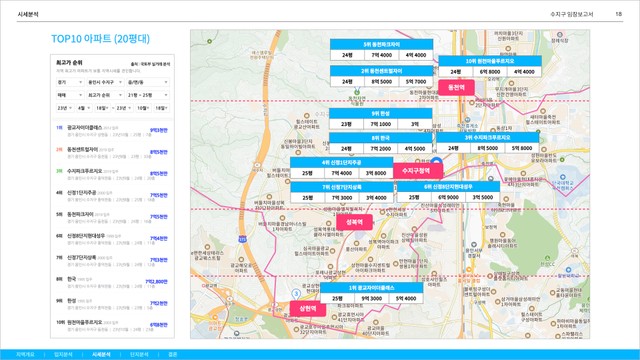Open the 최고가 순위 sort dropdown
640x360 pixels.
pyautogui.click(x=105, y=95)
